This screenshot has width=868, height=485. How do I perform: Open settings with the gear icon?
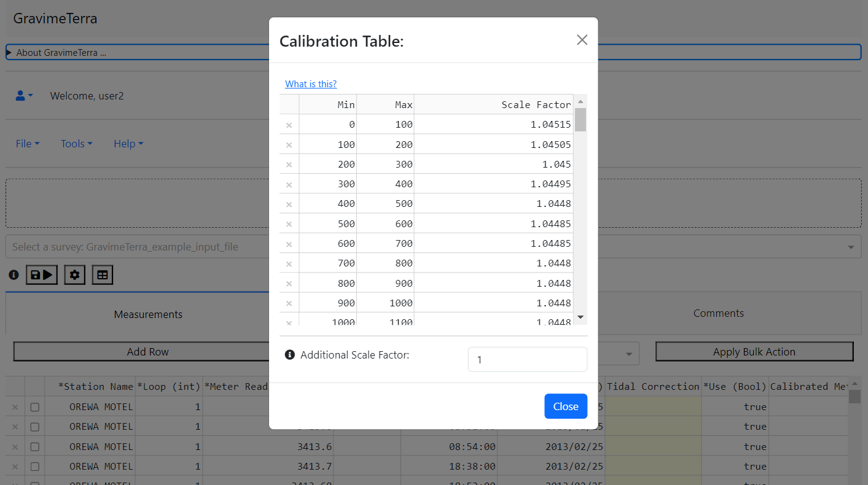(x=75, y=275)
